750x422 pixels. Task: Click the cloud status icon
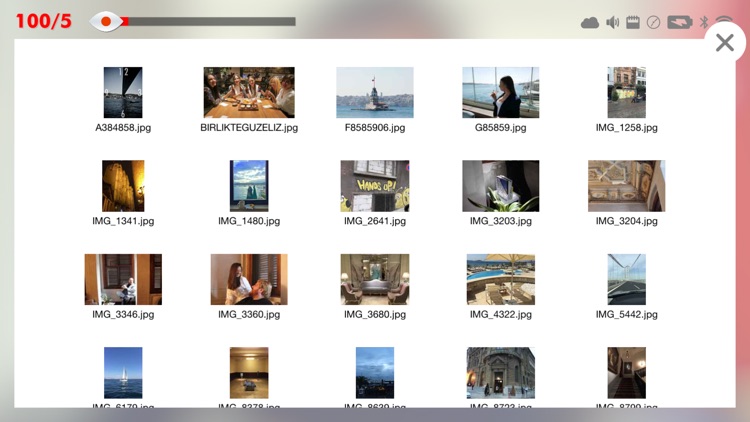[x=590, y=22]
